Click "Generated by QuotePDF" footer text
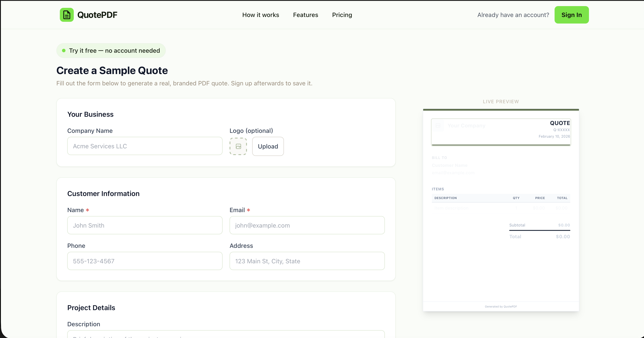 coord(501,306)
